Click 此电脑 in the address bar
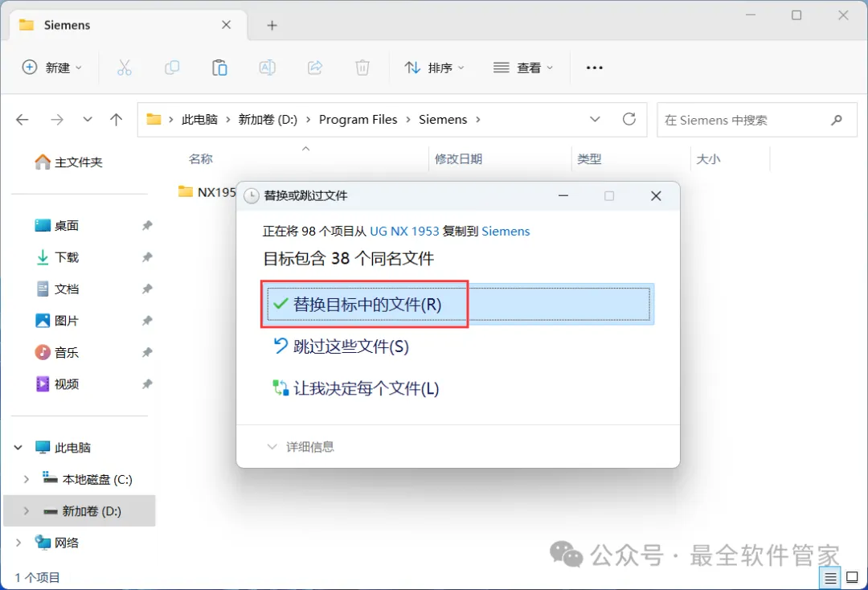 tap(199, 120)
